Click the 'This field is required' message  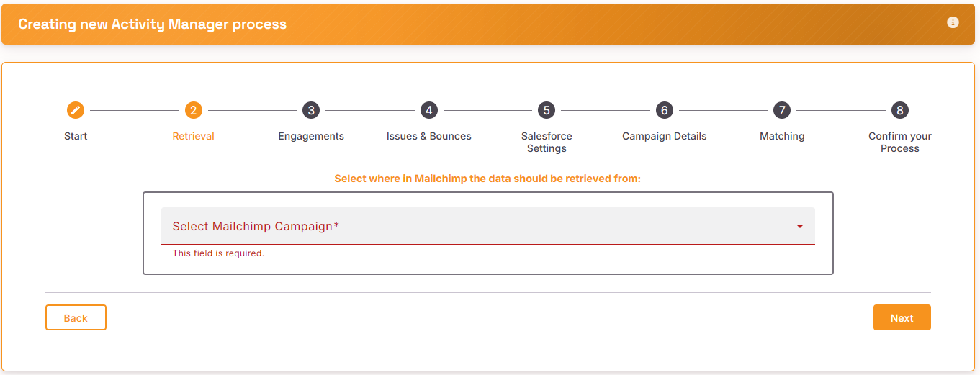tap(218, 253)
